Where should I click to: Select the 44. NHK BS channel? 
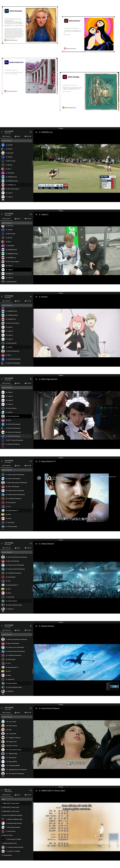(9, 145)
